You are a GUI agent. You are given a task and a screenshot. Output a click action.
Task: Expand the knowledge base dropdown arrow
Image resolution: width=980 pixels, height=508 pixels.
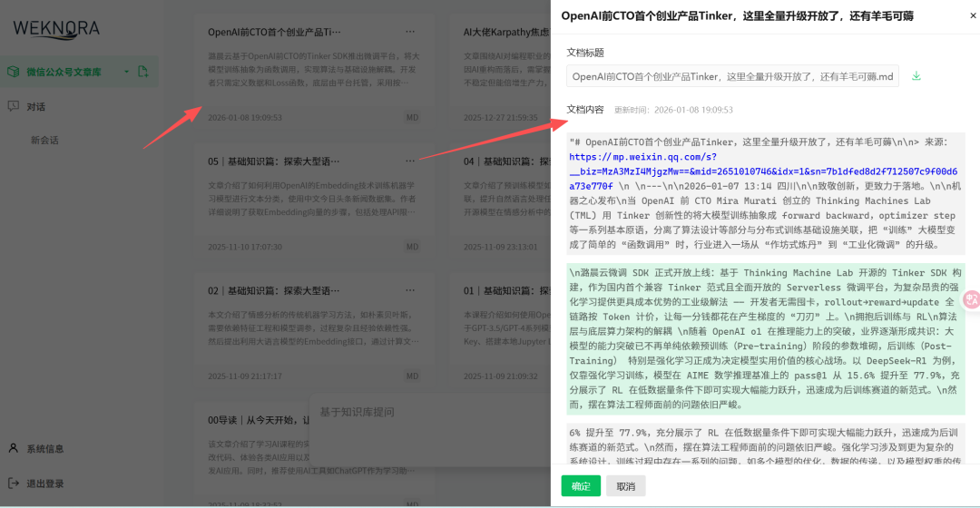point(126,72)
